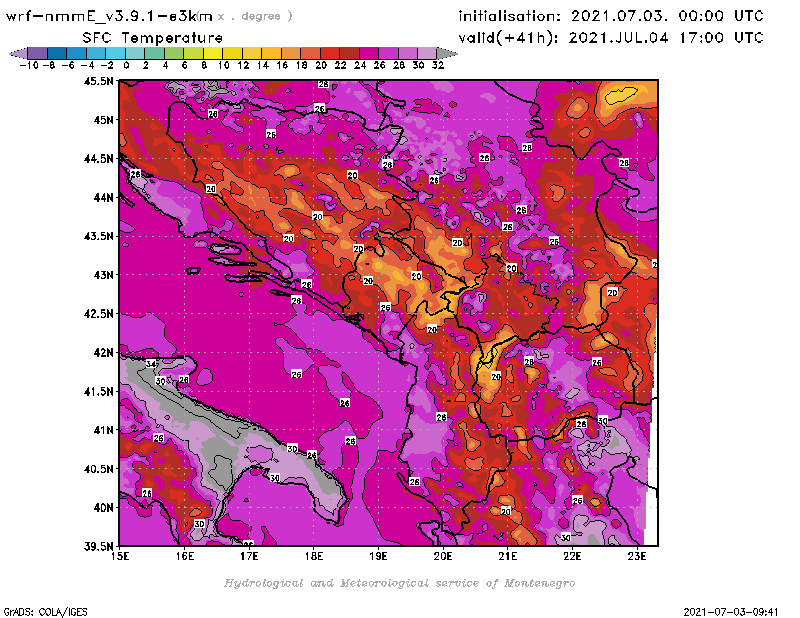Click the 42N latitude axis label
Screen dimensions: 800x618
click(x=104, y=352)
